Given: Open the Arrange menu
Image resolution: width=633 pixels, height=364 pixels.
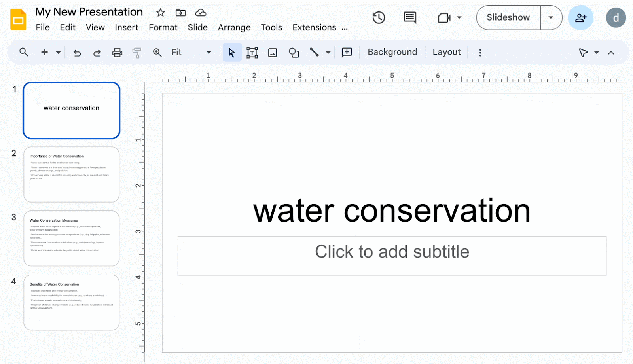Looking at the screenshot, I should coord(234,27).
